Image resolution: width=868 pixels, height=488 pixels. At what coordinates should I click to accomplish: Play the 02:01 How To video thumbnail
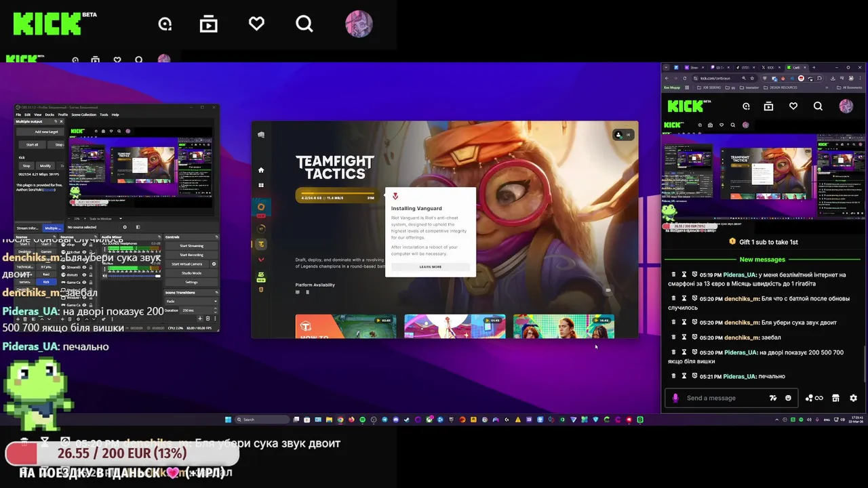tap(346, 326)
